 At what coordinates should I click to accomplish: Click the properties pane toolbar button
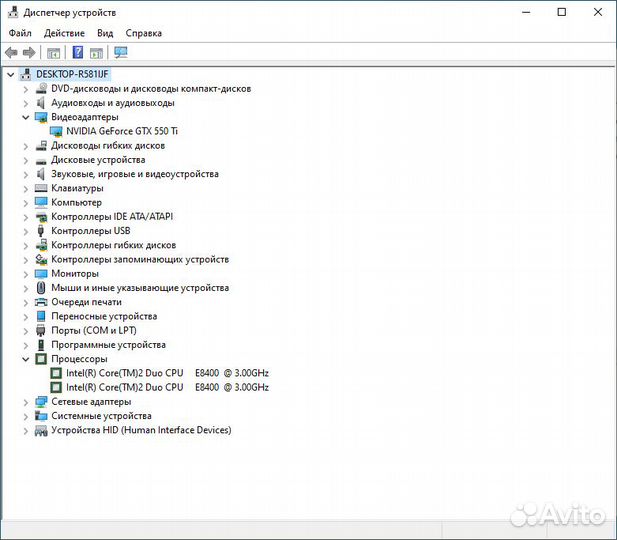[96, 53]
